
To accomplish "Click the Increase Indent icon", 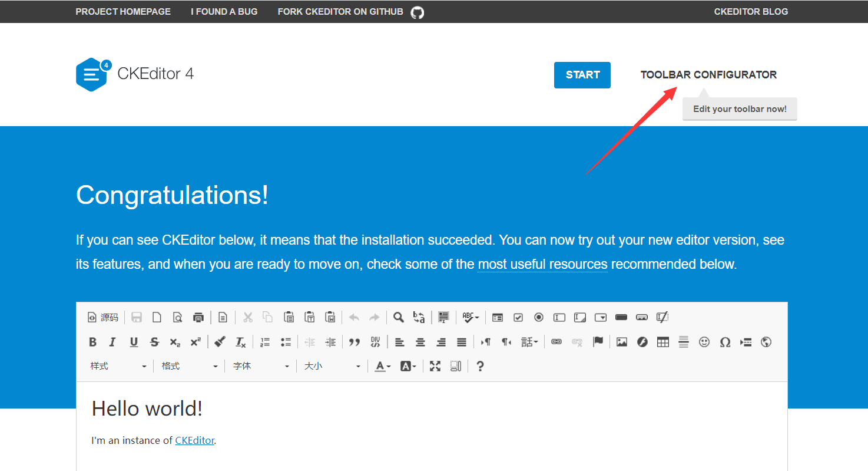I will click(x=330, y=342).
